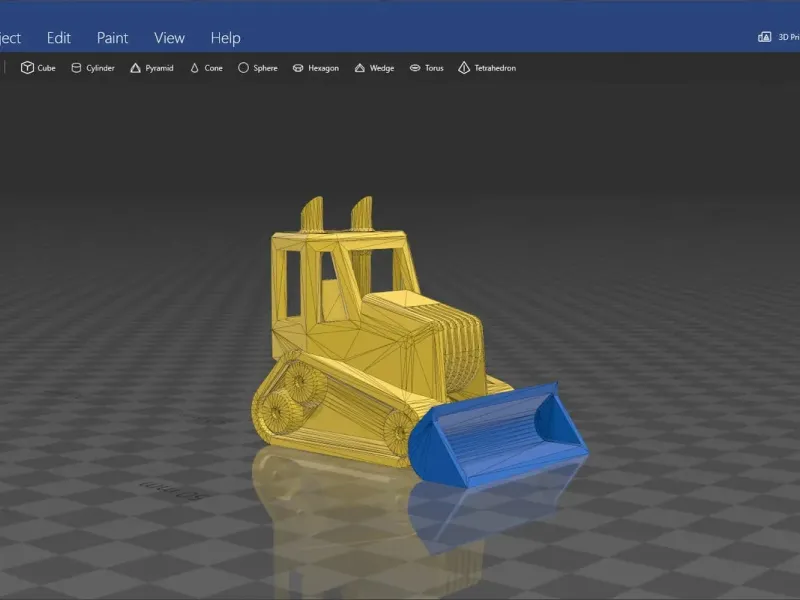
Task: Insert a Pyramid shape
Action: point(152,68)
